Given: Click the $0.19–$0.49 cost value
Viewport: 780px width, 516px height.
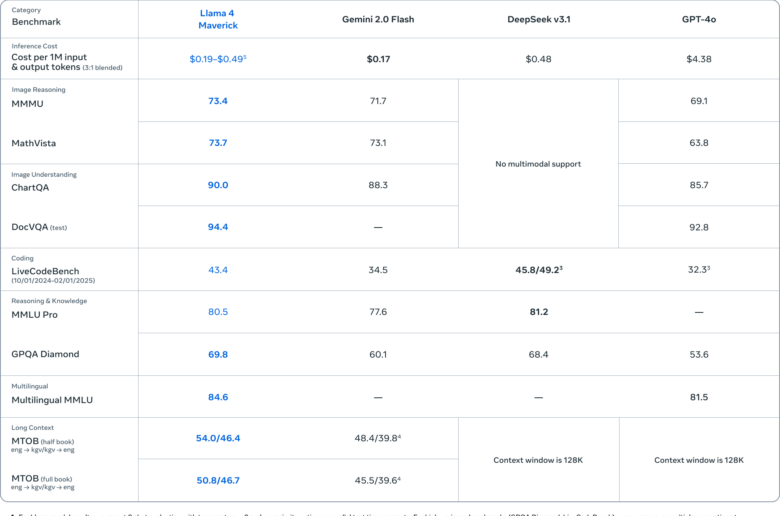Looking at the screenshot, I should [x=218, y=59].
